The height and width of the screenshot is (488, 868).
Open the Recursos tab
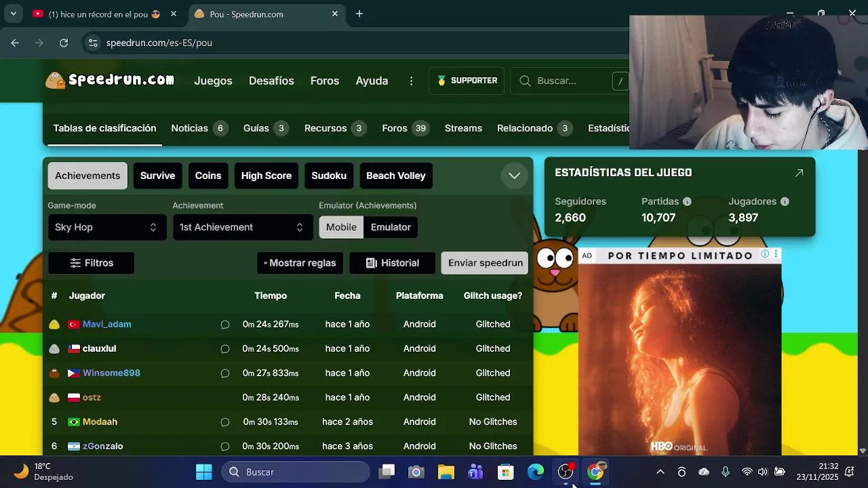(x=336, y=128)
